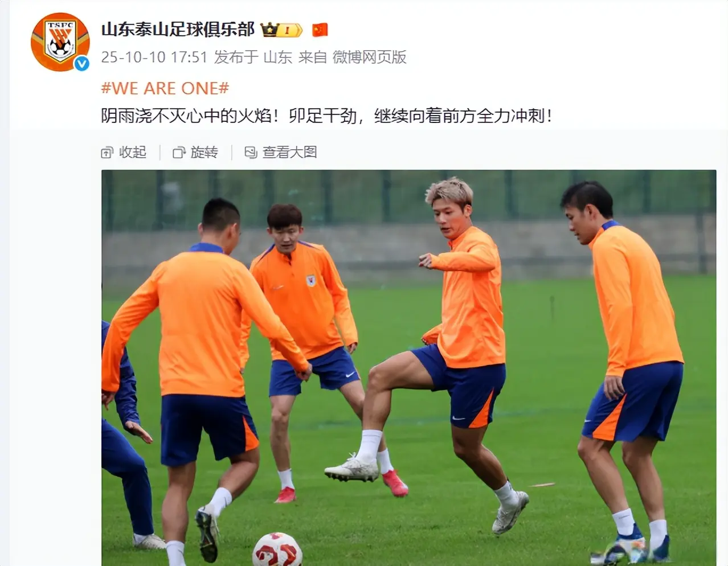Click the view-large-image icon beside 查看大图
728x566 pixels.
[251, 153]
